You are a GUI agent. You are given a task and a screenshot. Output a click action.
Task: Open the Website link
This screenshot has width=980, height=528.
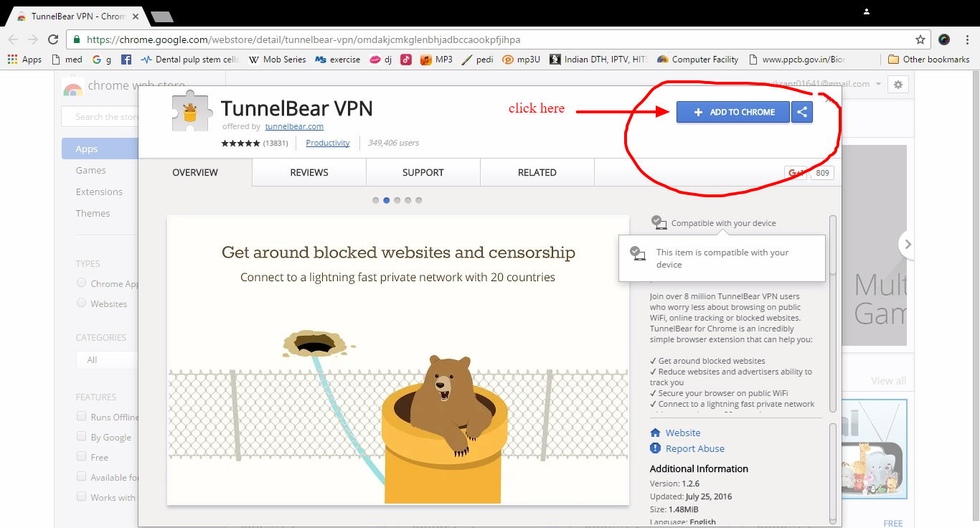pyautogui.click(x=683, y=433)
